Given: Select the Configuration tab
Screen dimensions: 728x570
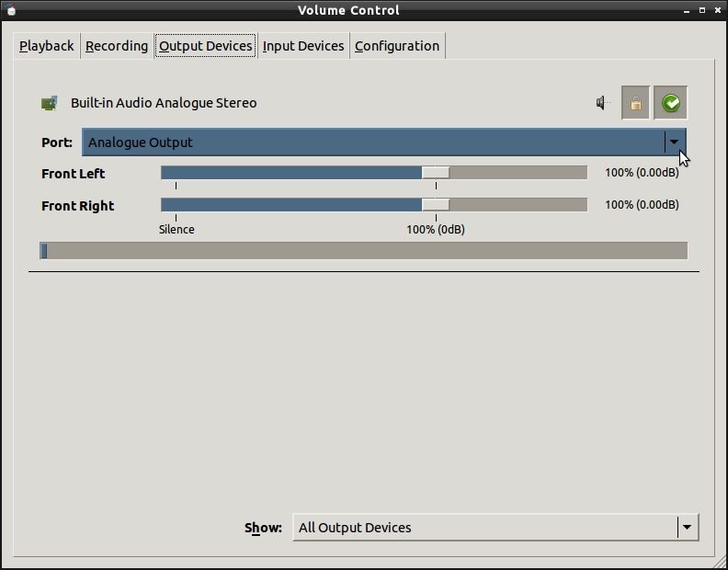Looking at the screenshot, I should [x=397, y=46].
